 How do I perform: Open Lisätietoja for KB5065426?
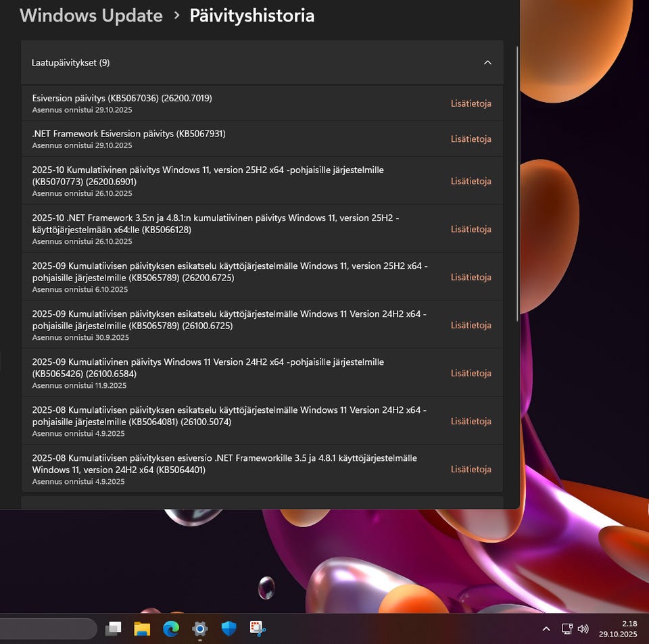[471, 373]
